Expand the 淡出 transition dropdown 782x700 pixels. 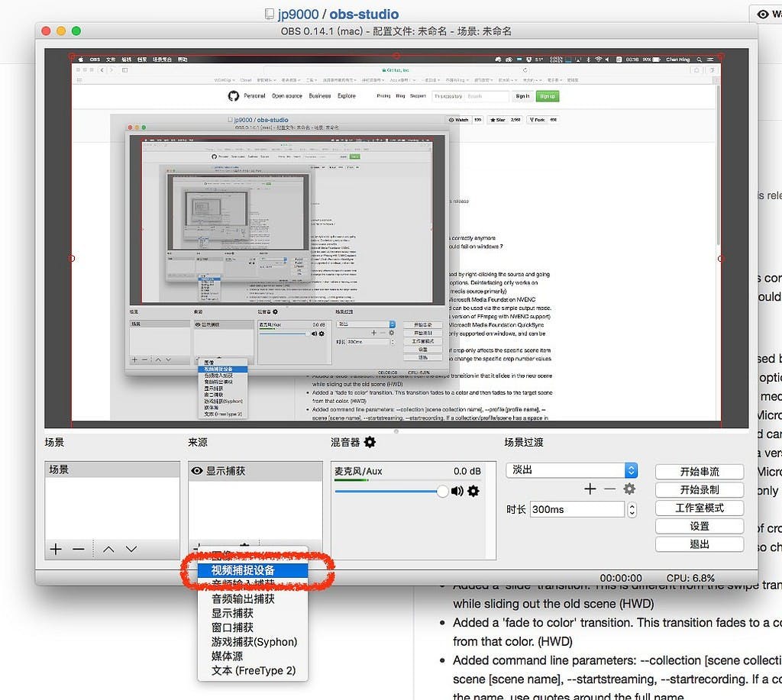[x=631, y=470]
